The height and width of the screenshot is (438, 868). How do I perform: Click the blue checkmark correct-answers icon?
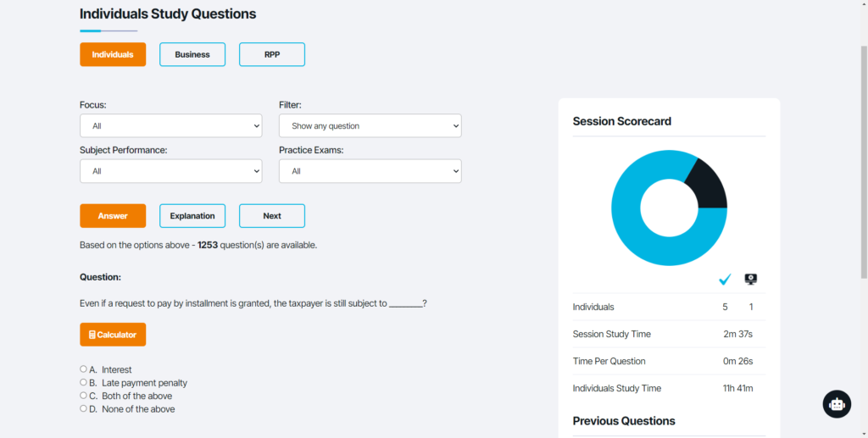pos(725,280)
